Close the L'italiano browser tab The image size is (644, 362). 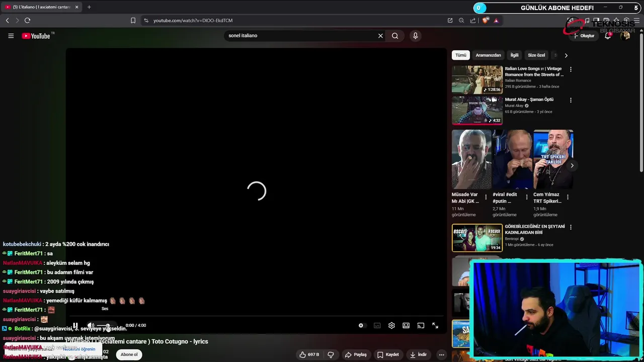(x=77, y=7)
